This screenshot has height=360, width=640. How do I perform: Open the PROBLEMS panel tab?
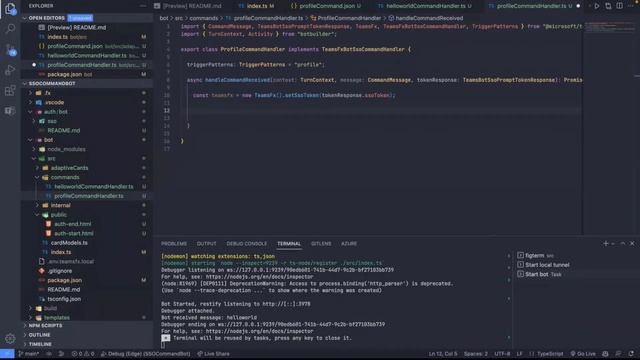pyautogui.click(x=174, y=244)
